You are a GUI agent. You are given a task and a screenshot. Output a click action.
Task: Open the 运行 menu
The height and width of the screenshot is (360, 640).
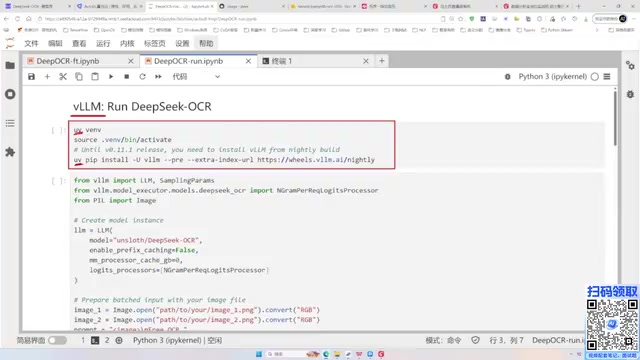tap(103, 43)
